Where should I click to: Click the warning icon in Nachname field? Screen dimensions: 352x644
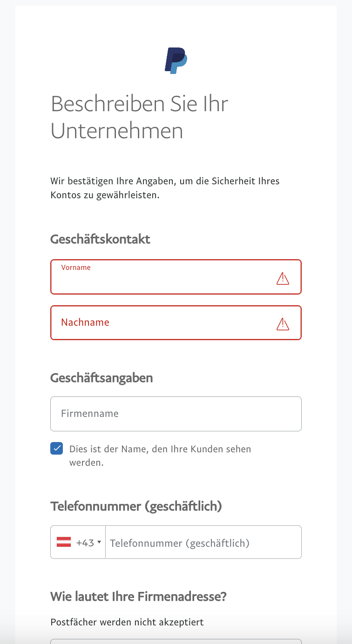pyautogui.click(x=283, y=323)
